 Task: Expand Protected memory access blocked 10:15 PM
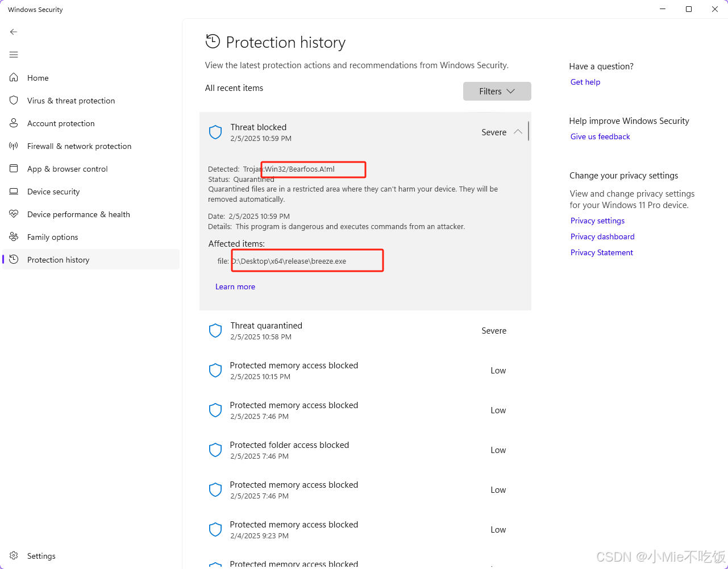[x=365, y=371]
